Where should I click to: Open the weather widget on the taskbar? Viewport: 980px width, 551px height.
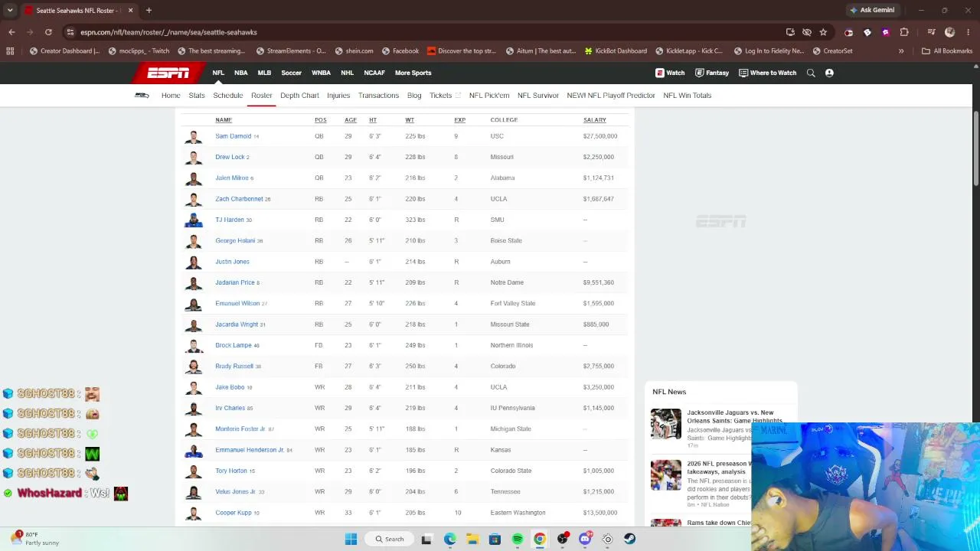point(34,539)
